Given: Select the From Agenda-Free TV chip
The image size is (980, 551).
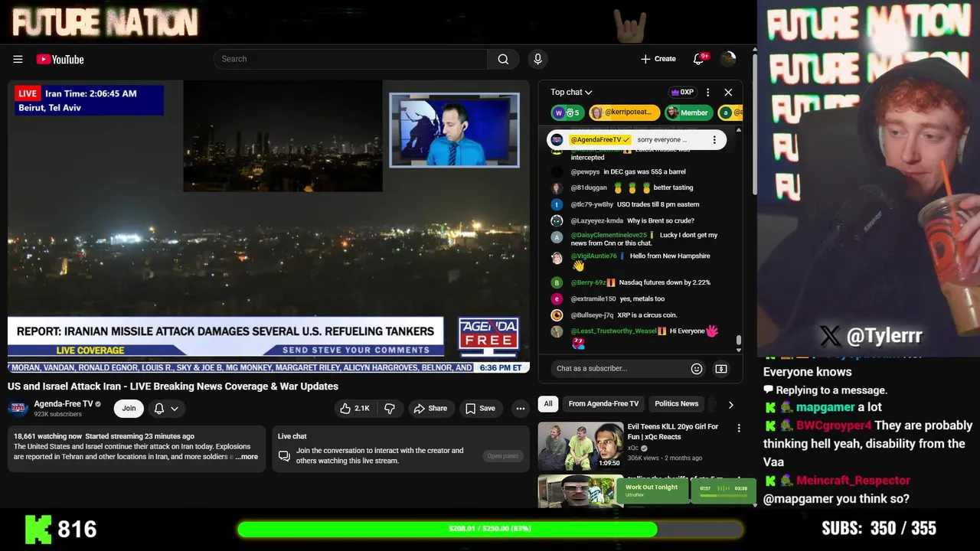Looking at the screenshot, I should point(603,404).
